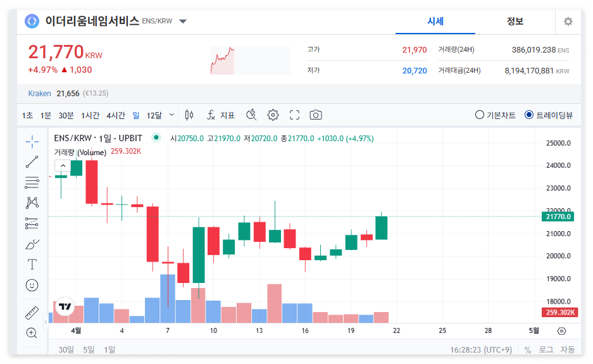Set range to 30일

[x=66, y=349]
